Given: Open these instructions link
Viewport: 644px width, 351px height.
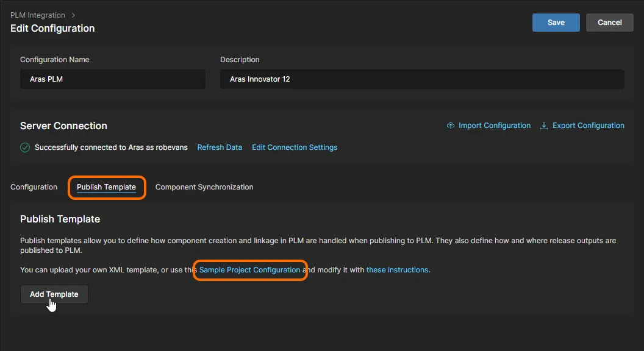Looking at the screenshot, I should click(397, 270).
